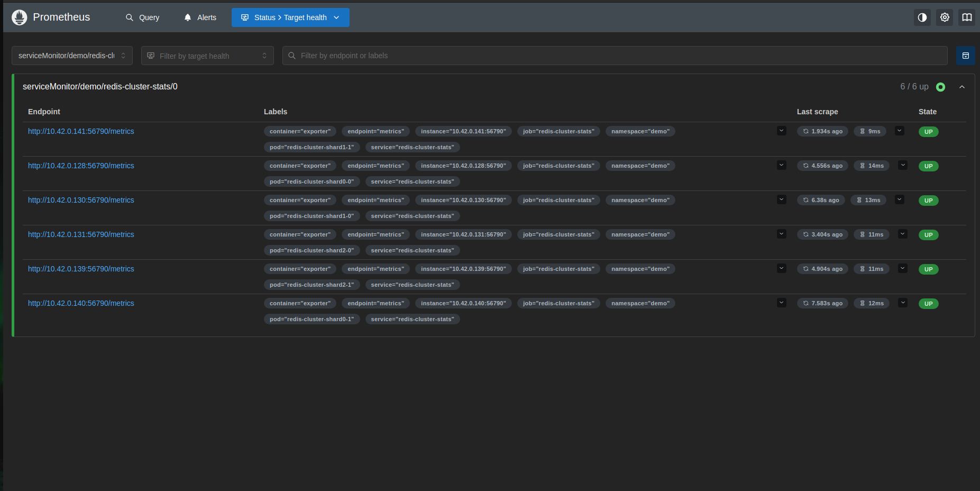Click the instance="10.42.0.141:56790" label
Image resolution: width=980 pixels, height=491 pixels.
click(x=463, y=131)
